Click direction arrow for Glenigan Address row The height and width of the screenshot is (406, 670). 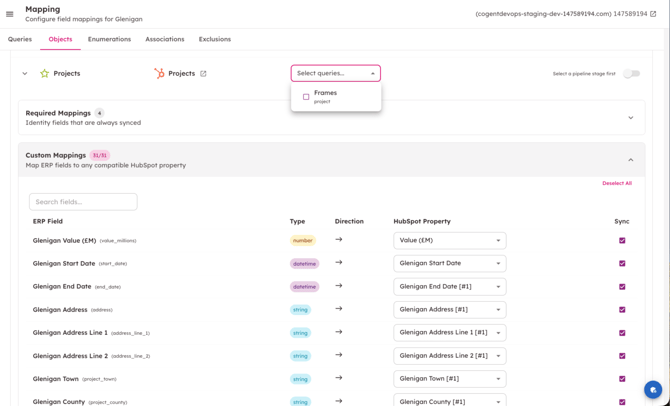click(339, 309)
